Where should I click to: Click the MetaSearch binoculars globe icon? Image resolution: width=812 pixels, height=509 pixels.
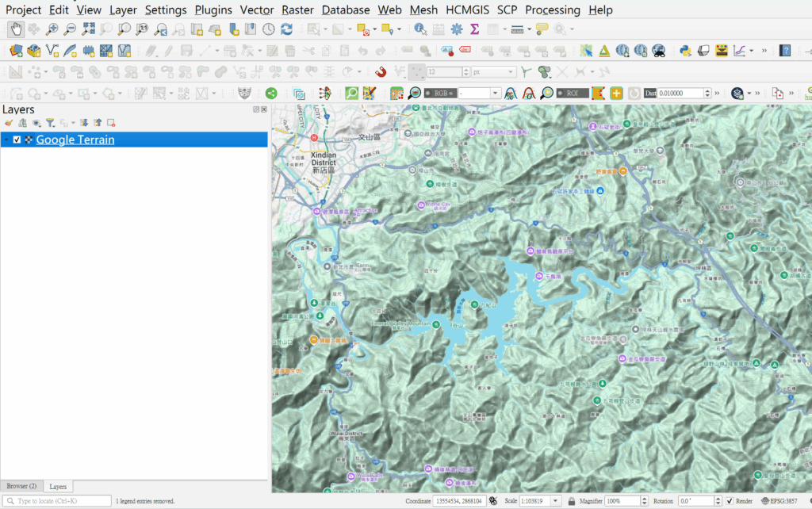[659, 50]
